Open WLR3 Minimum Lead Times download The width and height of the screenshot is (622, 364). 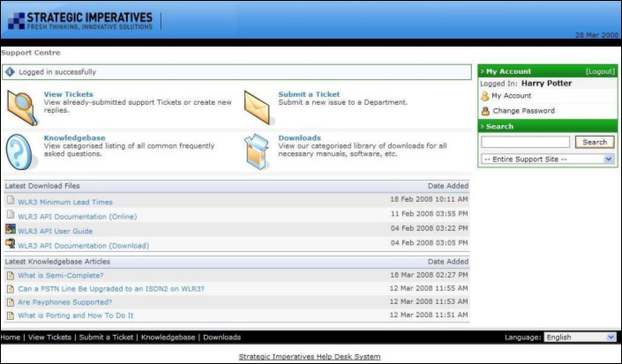[65, 202]
